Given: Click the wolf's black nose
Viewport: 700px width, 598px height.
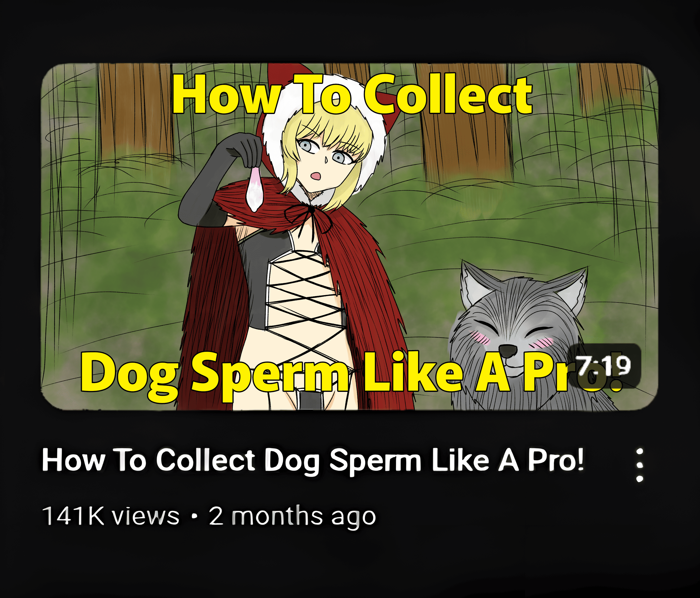Looking at the screenshot, I should click(x=508, y=351).
